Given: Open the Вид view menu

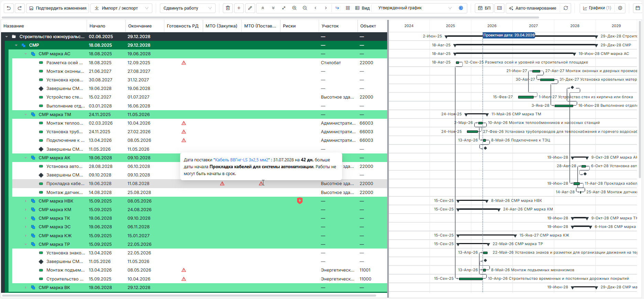Looking at the screenshot, I should (x=362, y=8).
